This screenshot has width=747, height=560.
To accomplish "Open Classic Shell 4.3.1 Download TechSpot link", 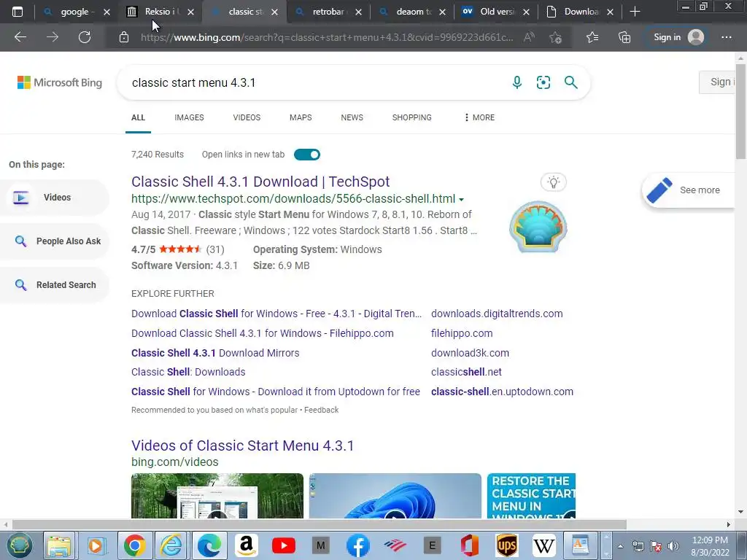I will 260,182.
